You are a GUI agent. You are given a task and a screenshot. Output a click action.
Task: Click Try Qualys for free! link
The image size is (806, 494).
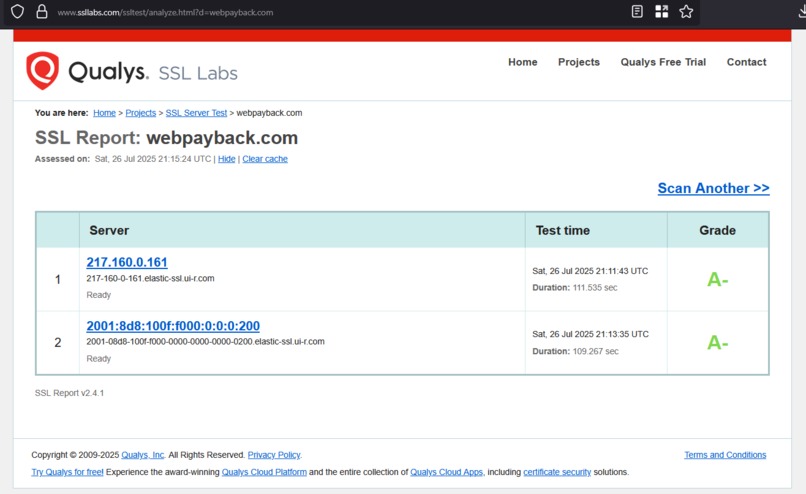tap(67, 472)
